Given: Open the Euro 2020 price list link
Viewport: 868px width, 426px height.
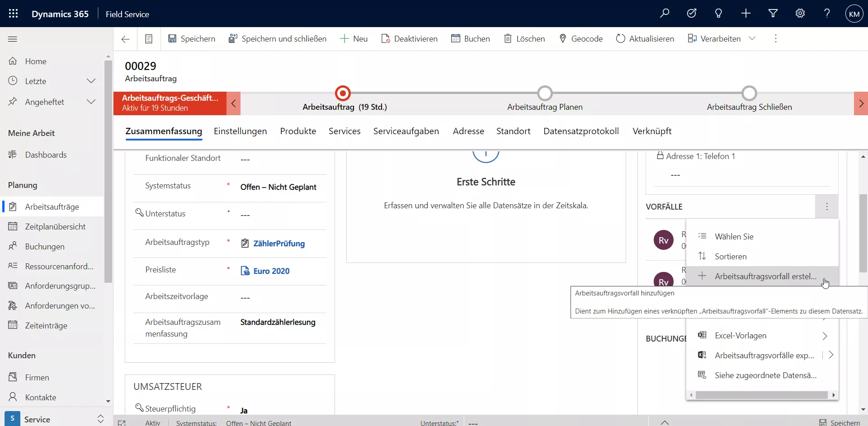Looking at the screenshot, I should tap(271, 271).
